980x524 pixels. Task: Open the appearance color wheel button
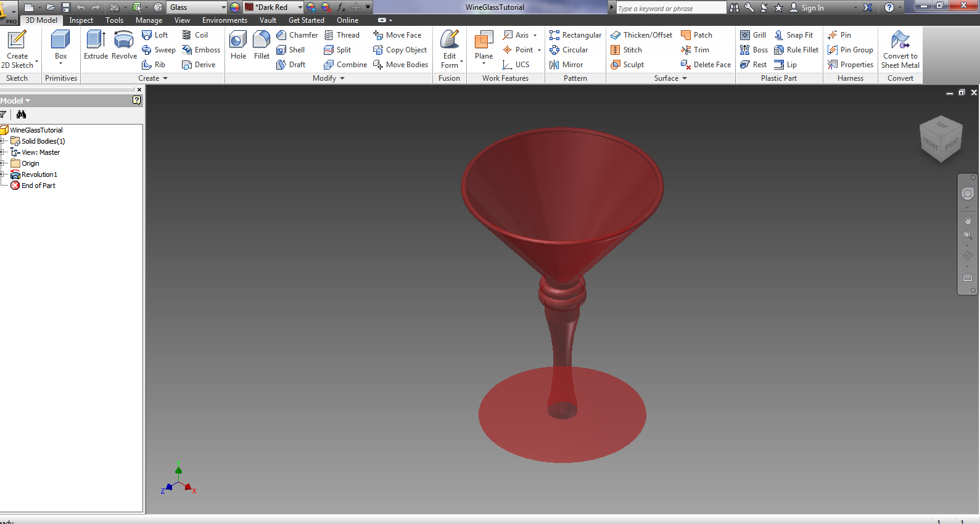pyautogui.click(x=235, y=7)
